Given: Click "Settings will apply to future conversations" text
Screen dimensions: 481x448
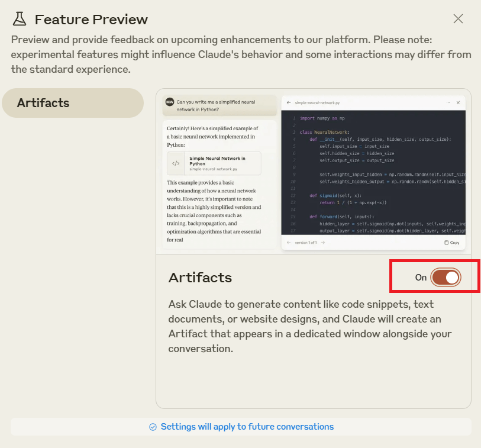Looking at the screenshot, I should click(x=247, y=427).
